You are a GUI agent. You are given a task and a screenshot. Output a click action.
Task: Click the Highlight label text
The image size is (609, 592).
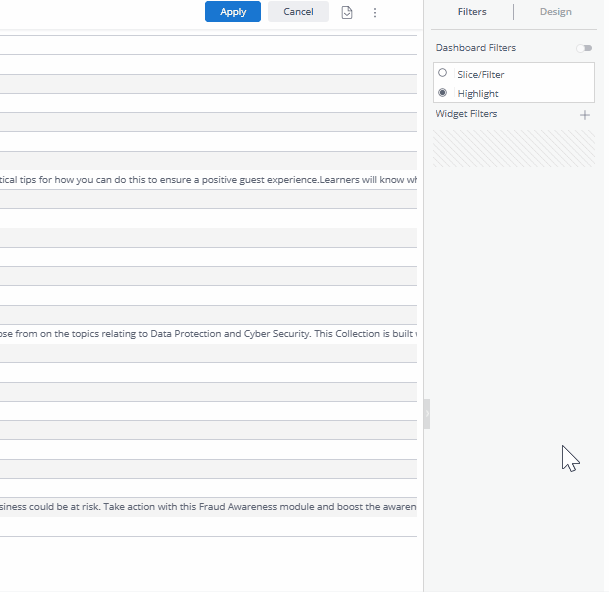pos(478,93)
